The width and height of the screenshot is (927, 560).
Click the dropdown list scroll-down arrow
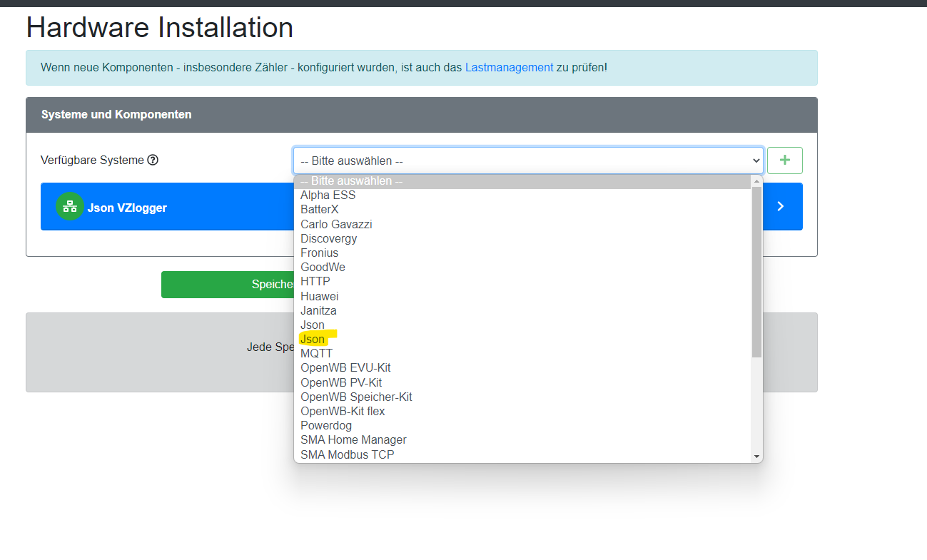click(756, 456)
